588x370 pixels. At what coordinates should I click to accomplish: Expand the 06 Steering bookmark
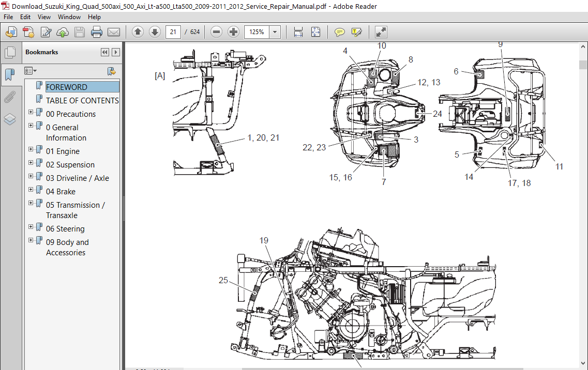[31, 226]
